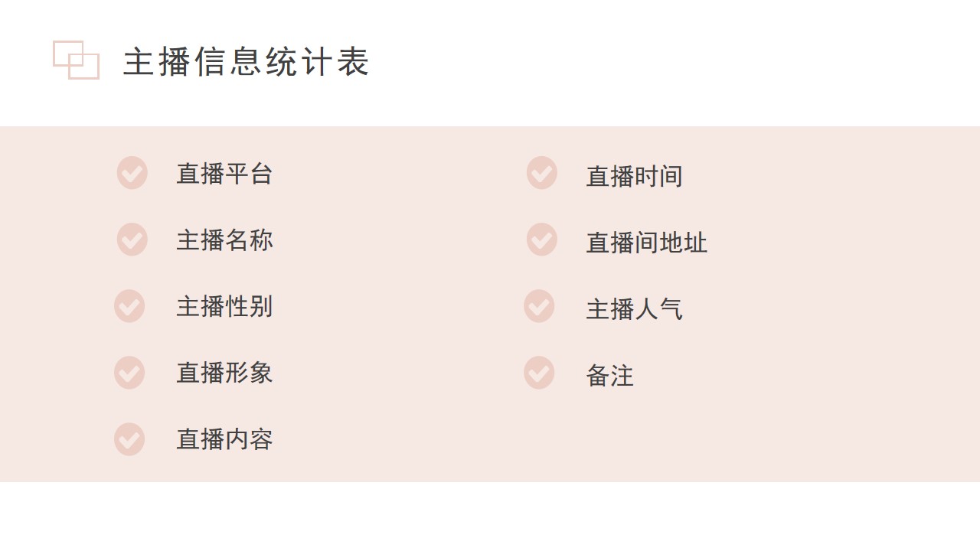Select the 直播间地址 text item
The width and height of the screenshot is (980, 551).
click(646, 243)
